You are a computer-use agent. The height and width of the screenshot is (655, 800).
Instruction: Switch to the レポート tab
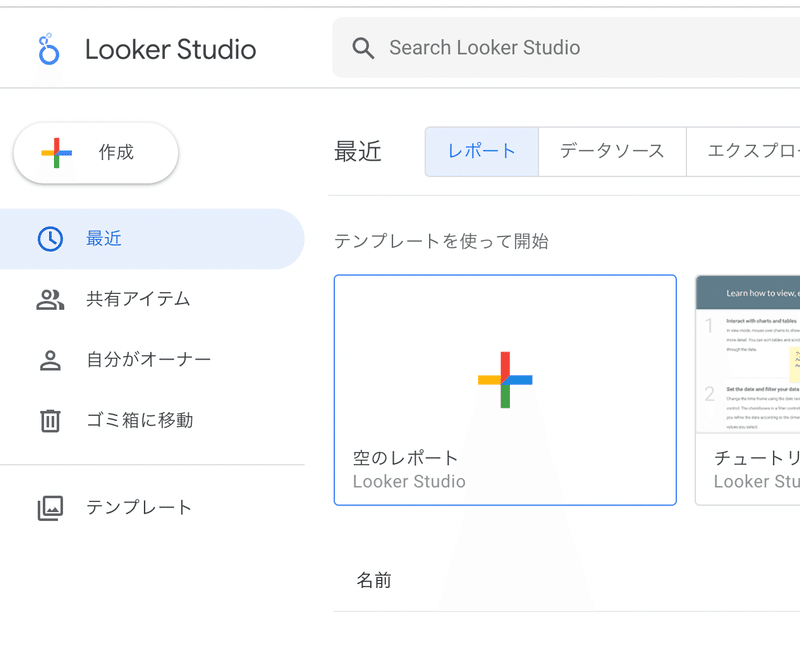click(x=482, y=152)
